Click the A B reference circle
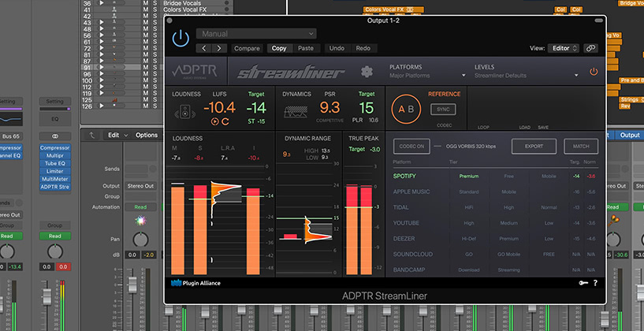The image size is (644, 331). [x=406, y=110]
